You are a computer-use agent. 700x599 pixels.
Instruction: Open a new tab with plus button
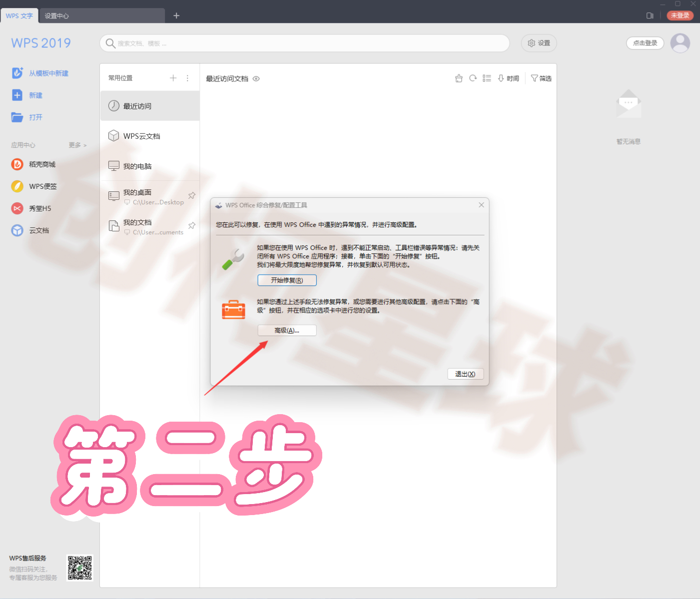[176, 15]
